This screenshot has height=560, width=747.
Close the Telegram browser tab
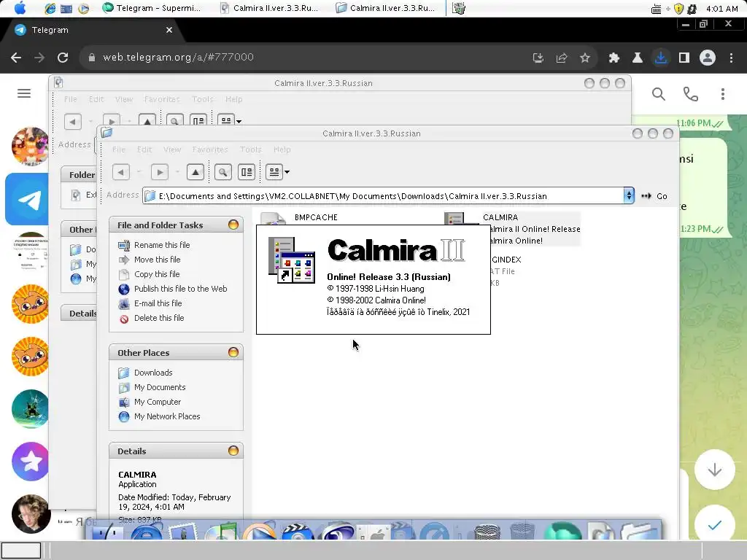tap(169, 30)
